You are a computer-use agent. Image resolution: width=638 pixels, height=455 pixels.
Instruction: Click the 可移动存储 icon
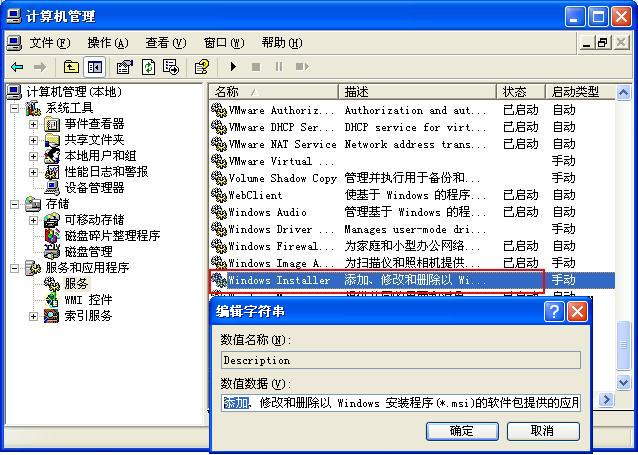pyautogui.click(x=52, y=220)
